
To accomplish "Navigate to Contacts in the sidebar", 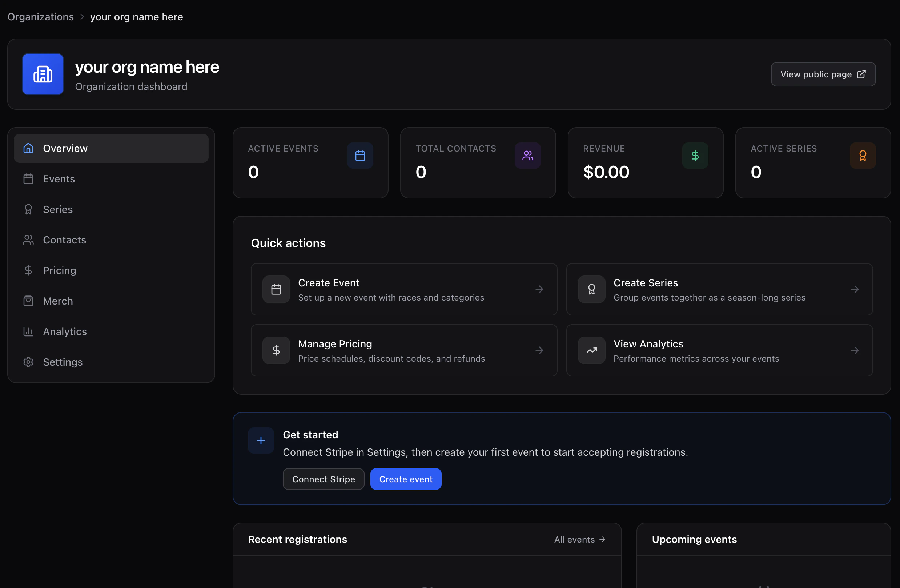I will [111, 240].
